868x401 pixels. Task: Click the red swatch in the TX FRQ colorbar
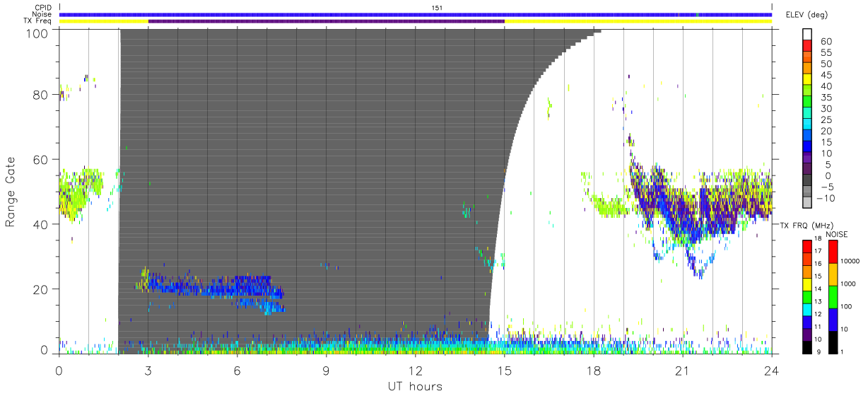click(x=808, y=245)
